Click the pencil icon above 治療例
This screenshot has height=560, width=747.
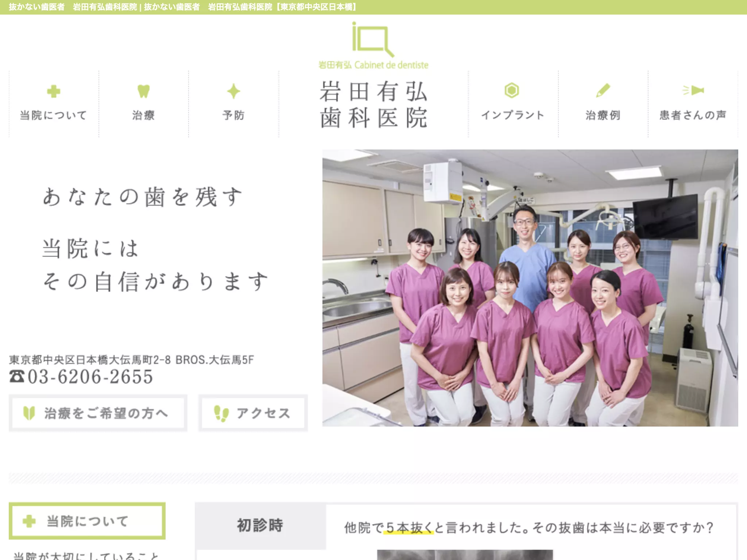pyautogui.click(x=603, y=90)
